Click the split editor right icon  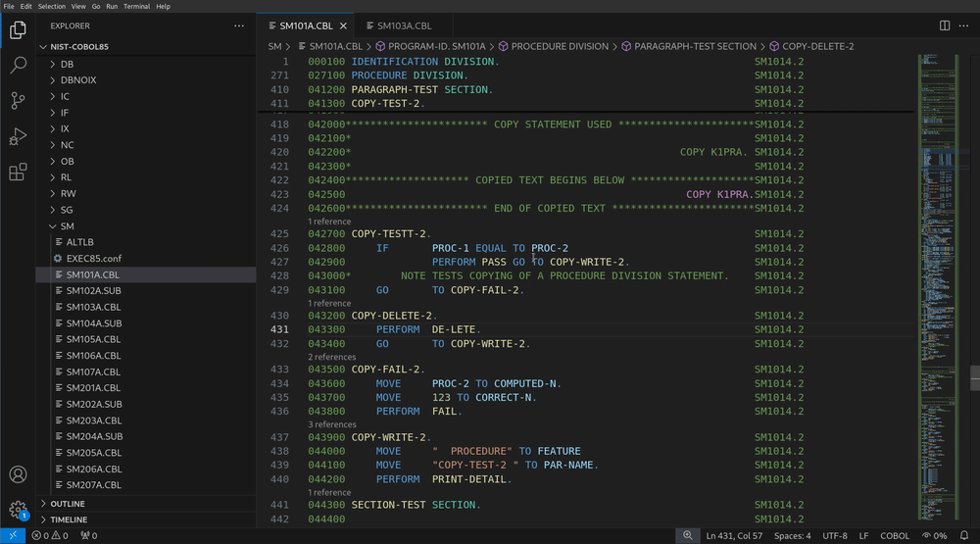click(944, 25)
